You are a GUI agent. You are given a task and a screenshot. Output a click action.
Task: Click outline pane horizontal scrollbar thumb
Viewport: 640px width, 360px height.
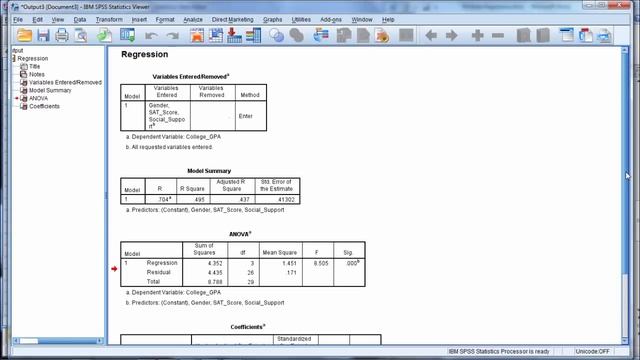pyautogui.click(x=29, y=340)
